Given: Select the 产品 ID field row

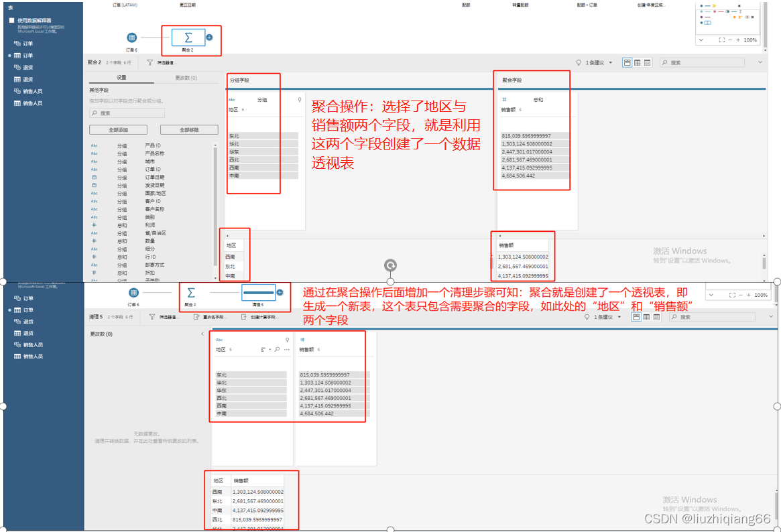Looking at the screenshot, I should [152, 146].
